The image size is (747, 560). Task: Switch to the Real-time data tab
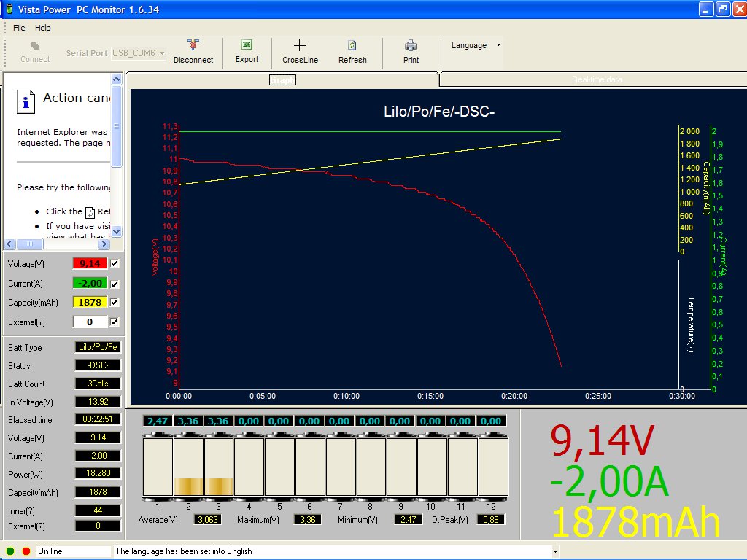tap(596, 79)
